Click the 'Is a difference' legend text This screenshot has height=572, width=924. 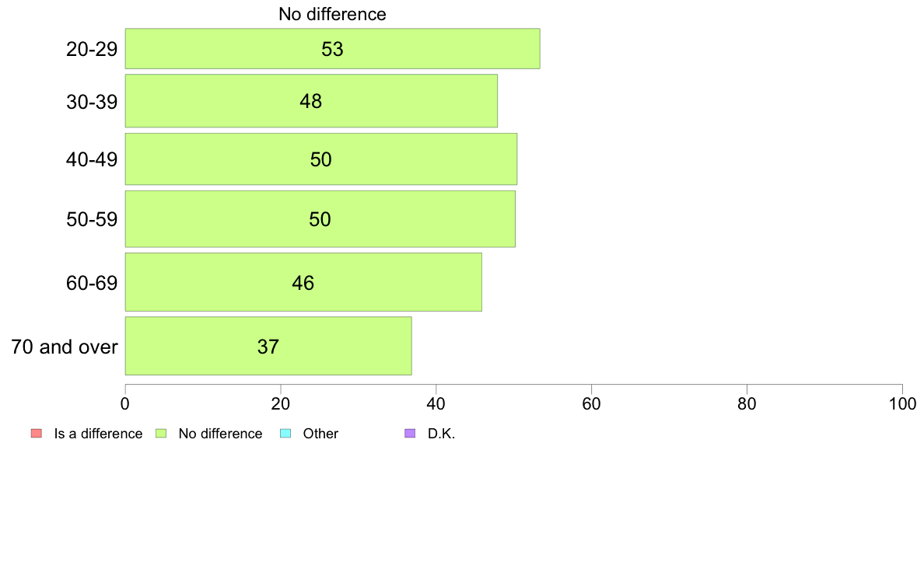coord(99,434)
